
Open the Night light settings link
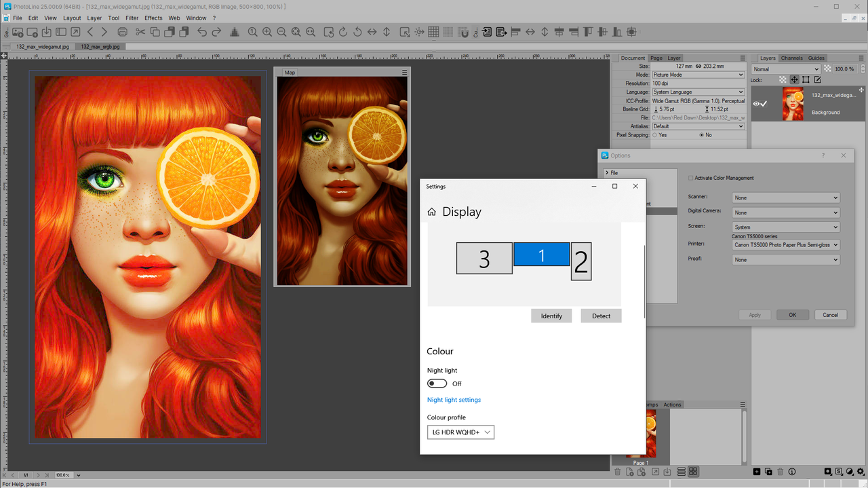click(454, 400)
